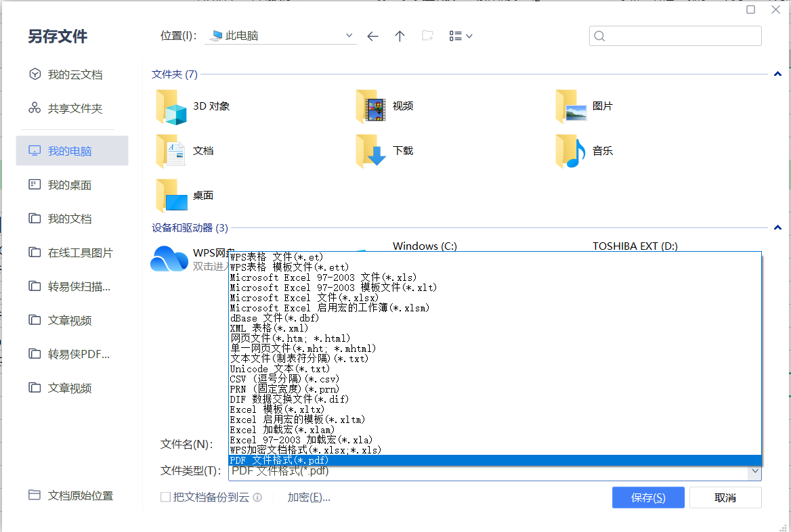Screen dimensions: 791x532
Task: Choose dBase 文件(*.dbf) format
Action: pos(494,318)
